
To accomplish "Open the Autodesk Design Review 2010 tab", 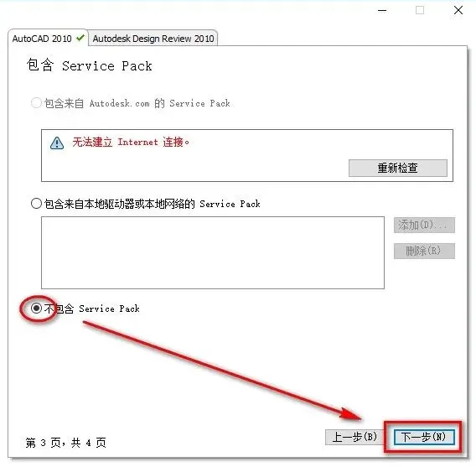I will [x=153, y=39].
